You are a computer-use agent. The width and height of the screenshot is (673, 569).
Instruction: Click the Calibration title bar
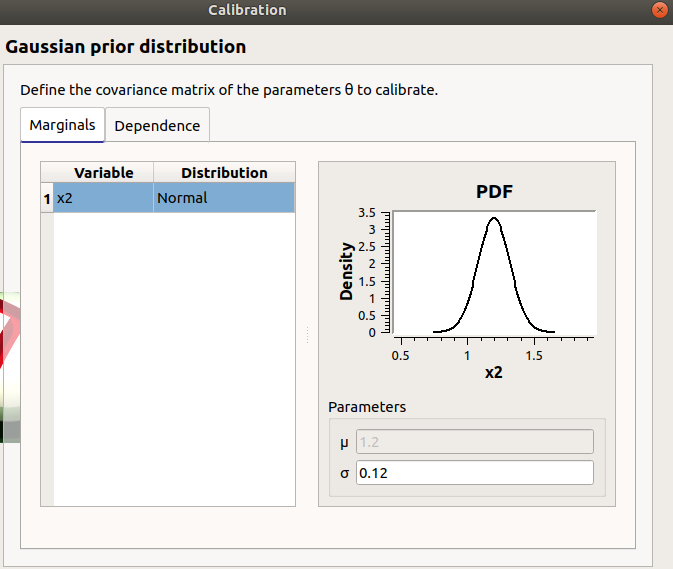click(247, 10)
